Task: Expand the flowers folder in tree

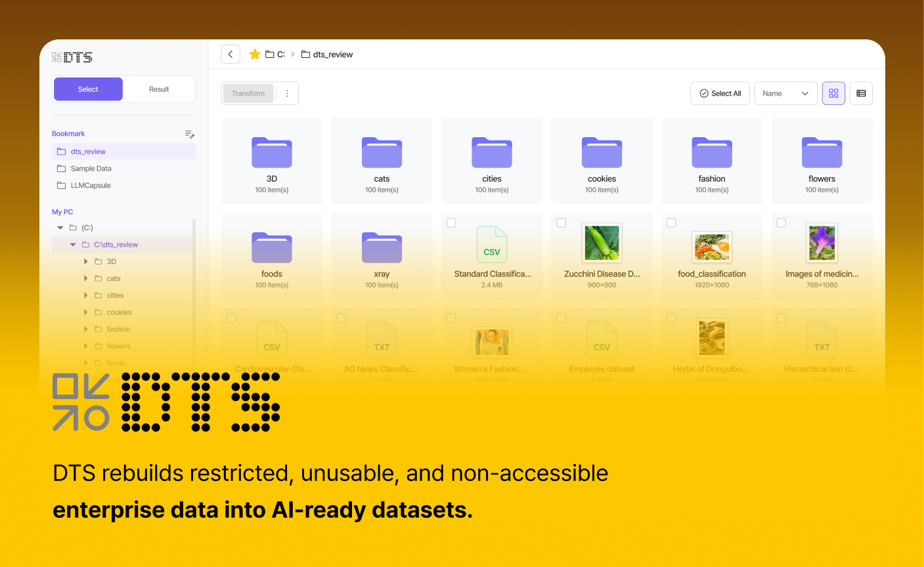Action: pyautogui.click(x=85, y=346)
